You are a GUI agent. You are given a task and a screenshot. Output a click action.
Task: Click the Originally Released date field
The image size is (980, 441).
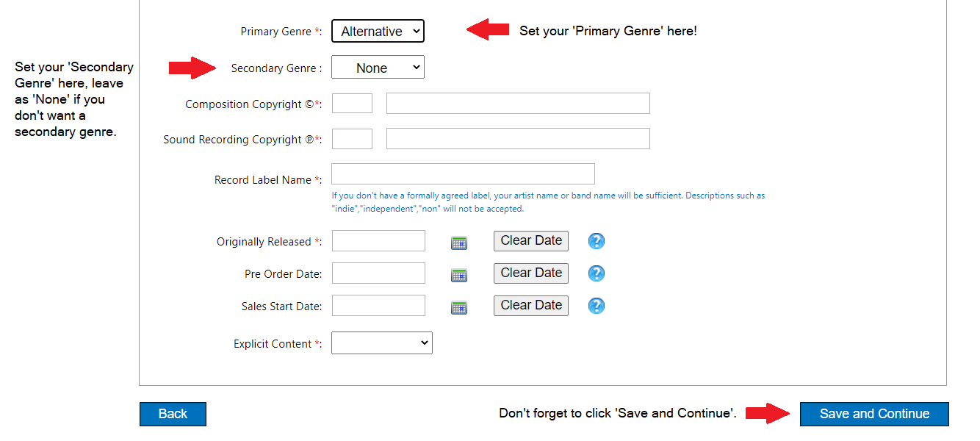click(x=378, y=240)
